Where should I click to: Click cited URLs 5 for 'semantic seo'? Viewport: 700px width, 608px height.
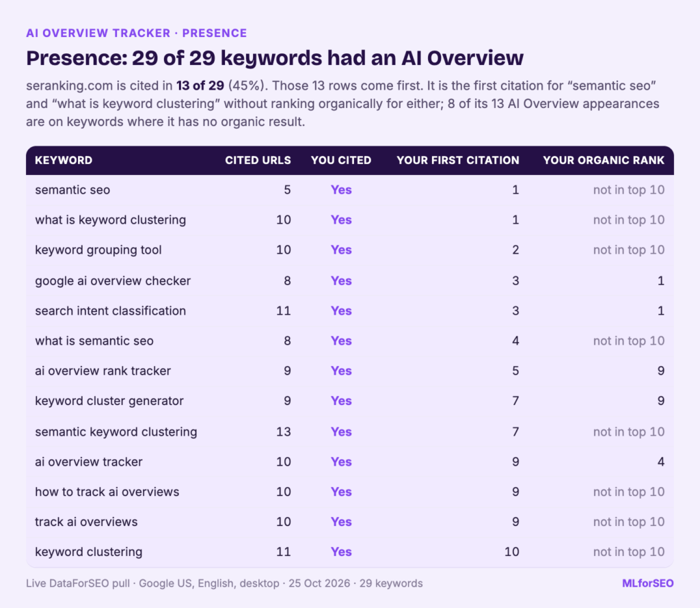(x=287, y=190)
